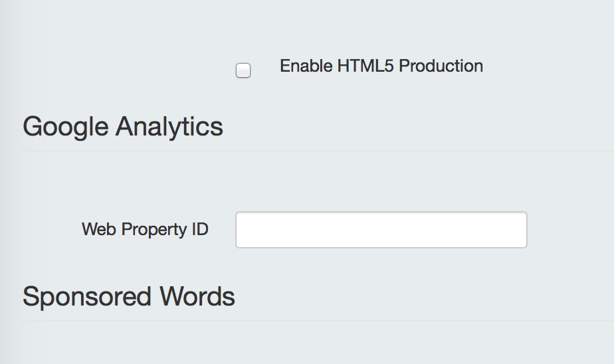Click the word 'Words' in the heading
Image resolution: width=614 pixels, height=364 pixels.
(x=197, y=296)
